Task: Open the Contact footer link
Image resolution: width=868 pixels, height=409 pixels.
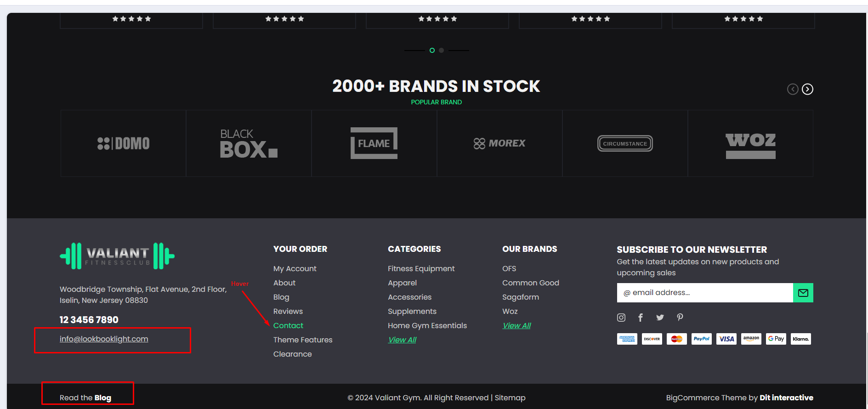Action: (x=288, y=326)
